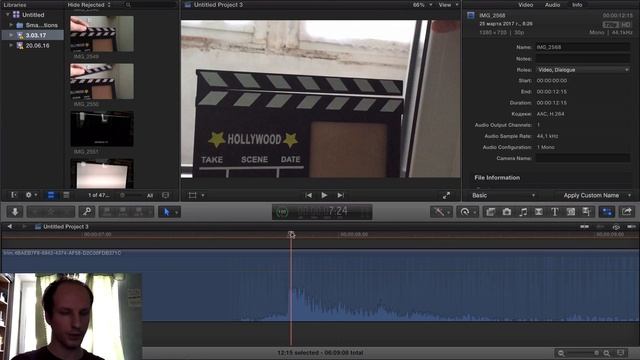Open the Keyword Editor key icon
This screenshot has height=360, width=640.
point(87,211)
